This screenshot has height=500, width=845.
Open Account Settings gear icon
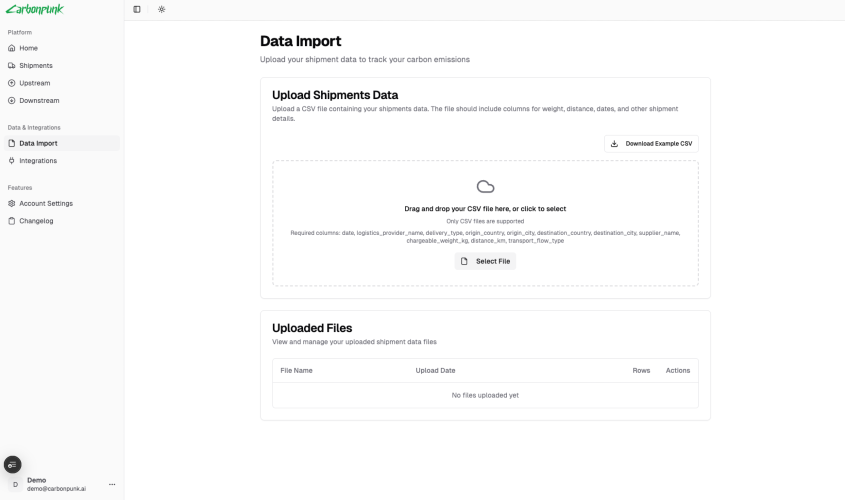pyautogui.click(x=12, y=204)
